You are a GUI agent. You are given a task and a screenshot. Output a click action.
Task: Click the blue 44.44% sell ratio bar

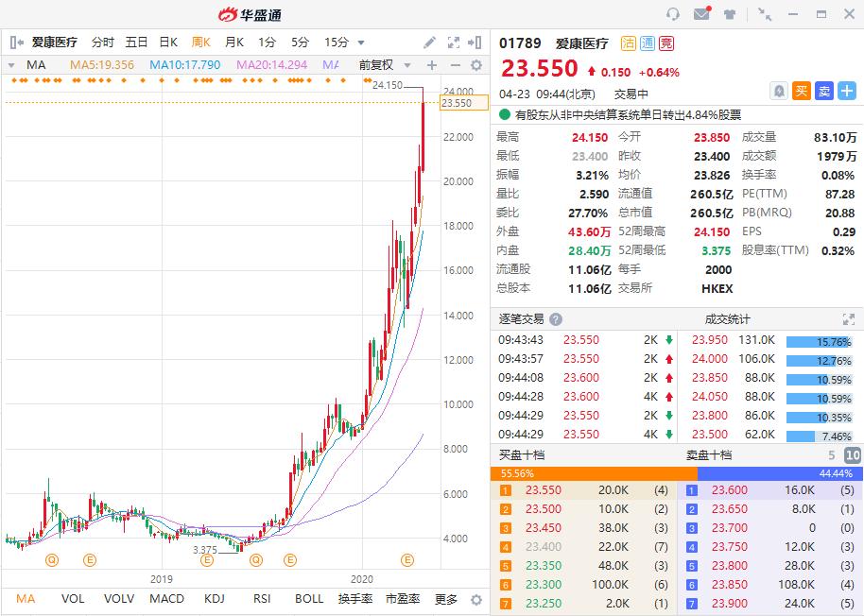pos(780,473)
